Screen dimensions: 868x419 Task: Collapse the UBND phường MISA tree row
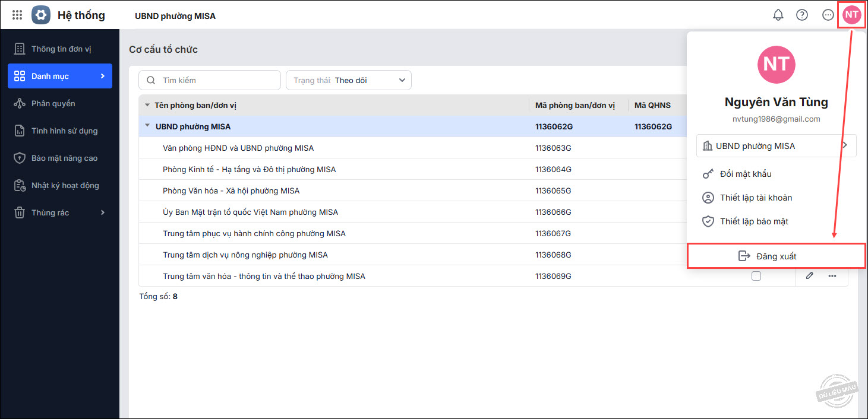point(147,126)
